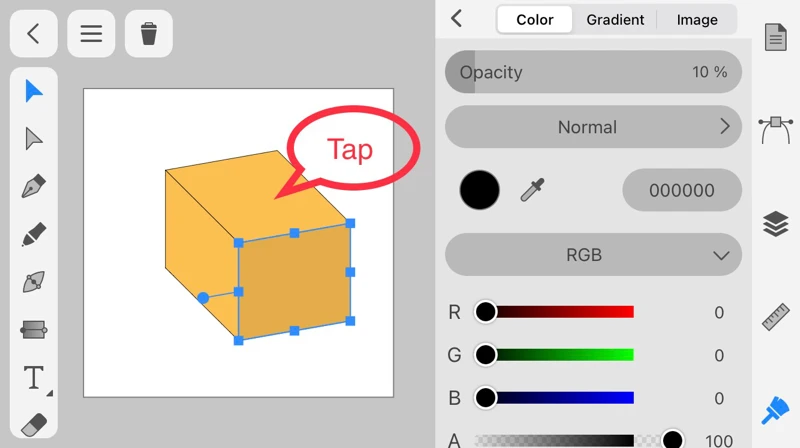800x448 pixels.
Task: Click the 000000 hex color field
Action: [682, 190]
